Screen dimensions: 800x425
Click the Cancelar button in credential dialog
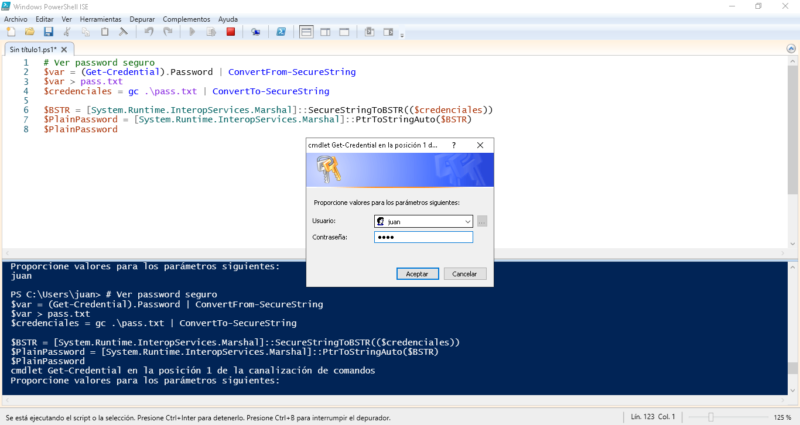click(x=465, y=274)
